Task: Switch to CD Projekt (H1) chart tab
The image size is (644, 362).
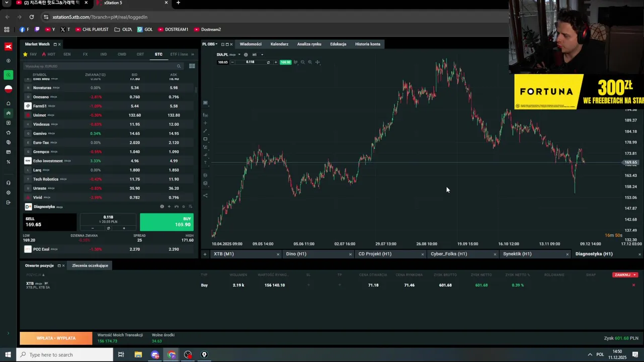Action: point(375,254)
